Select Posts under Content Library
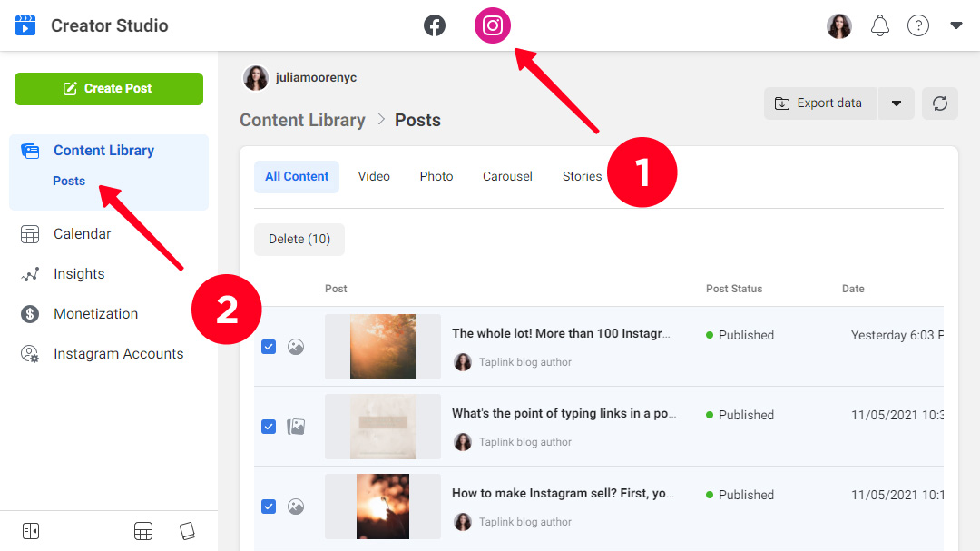980x551 pixels. pyautogui.click(x=69, y=181)
